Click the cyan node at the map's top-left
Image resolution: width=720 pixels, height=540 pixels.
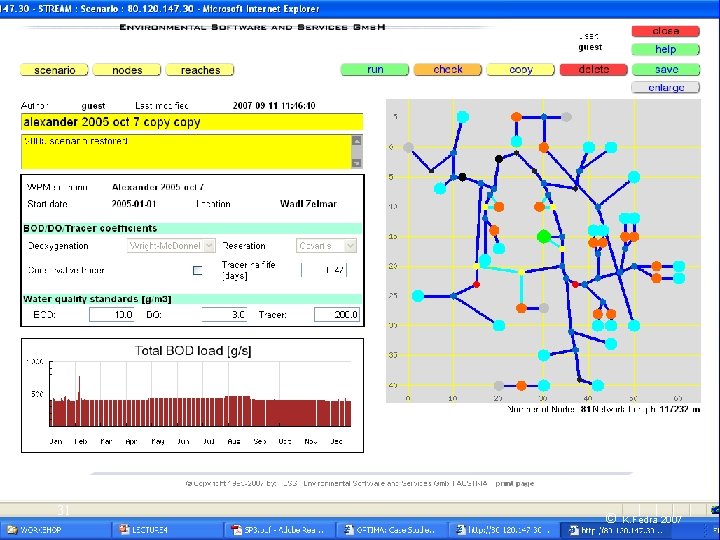(462, 117)
